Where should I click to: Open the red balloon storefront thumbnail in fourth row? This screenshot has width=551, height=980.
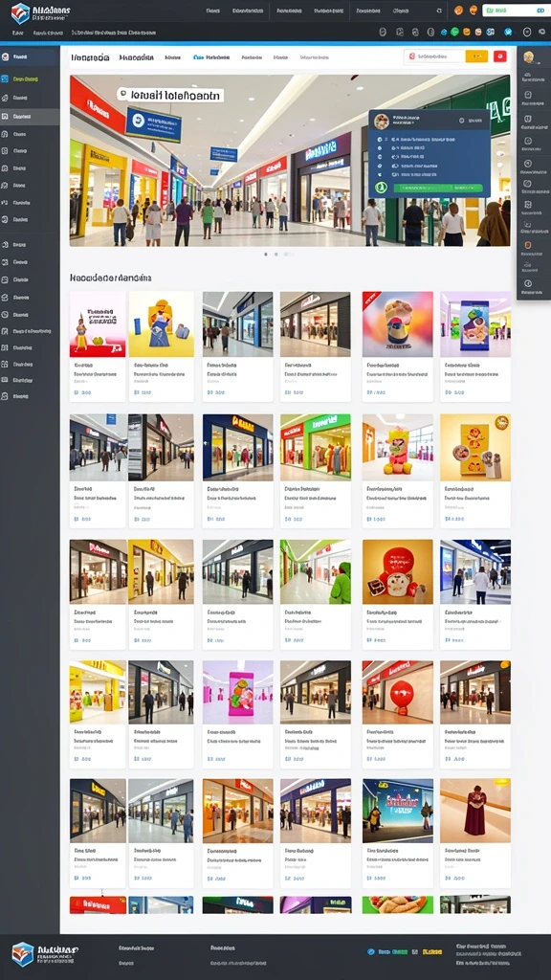tap(397, 693)
